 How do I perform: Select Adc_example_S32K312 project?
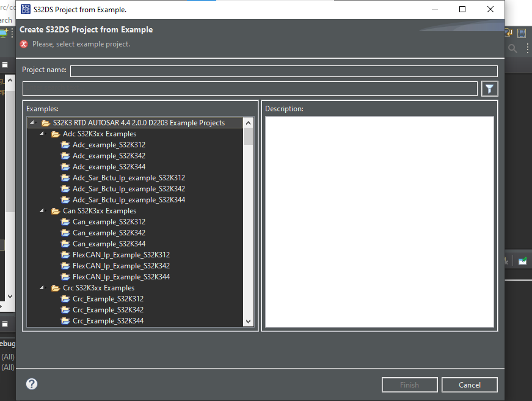(109, 145)
